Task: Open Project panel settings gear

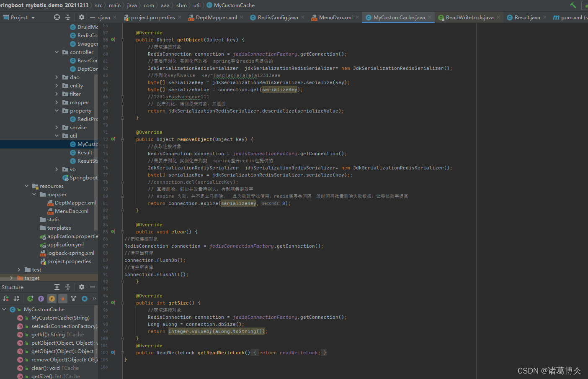Action: coord(82,17)
